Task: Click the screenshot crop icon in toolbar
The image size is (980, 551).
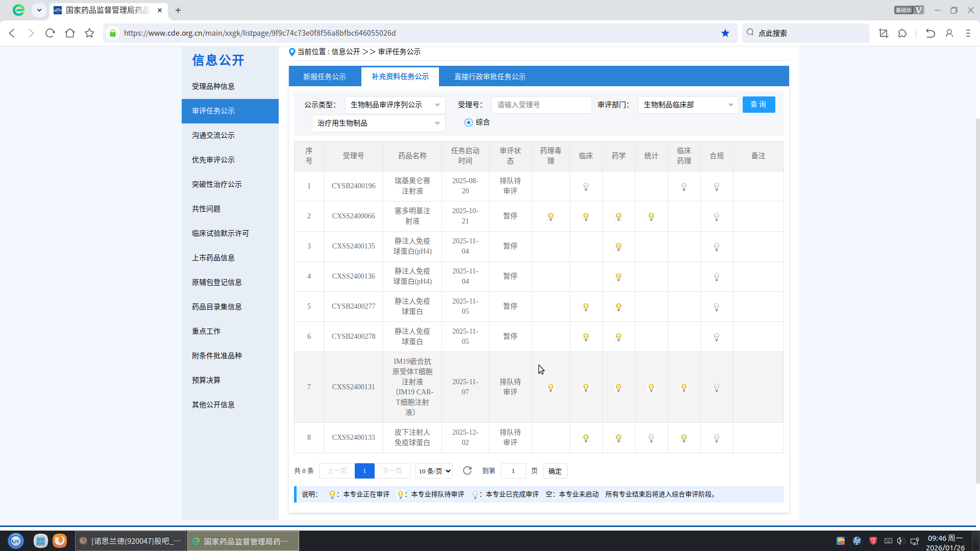Action: pos(884,33)
